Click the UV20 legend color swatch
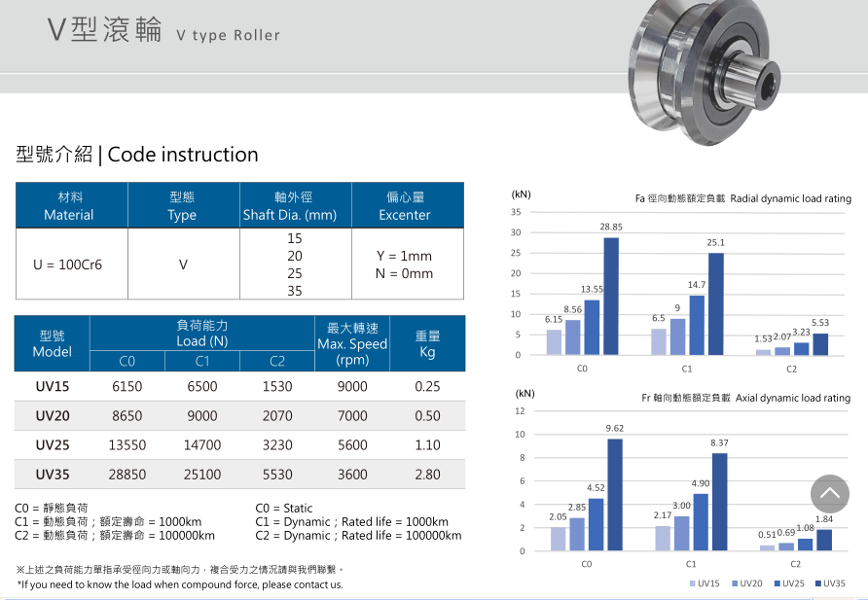The width and height of the screenshot is (868, 600). coord(734,583)
